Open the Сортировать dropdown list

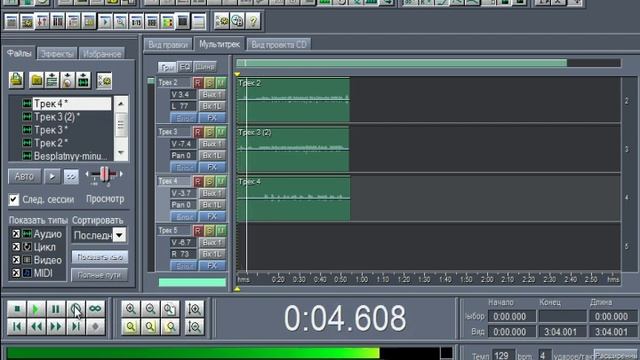tap(119, 235)
